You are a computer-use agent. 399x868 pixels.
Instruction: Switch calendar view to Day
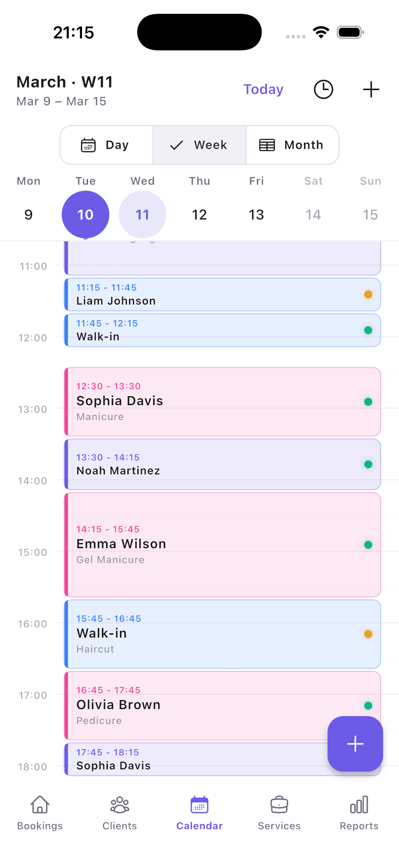tap(106, 145)
